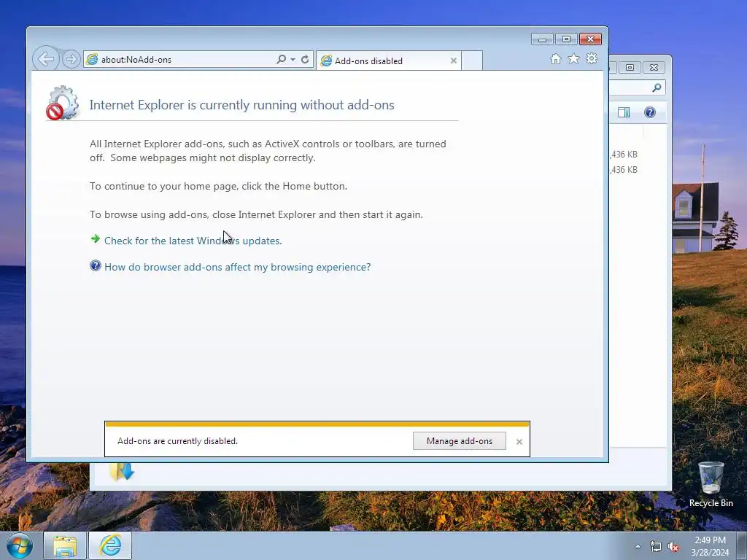Maximize the Internet Explorer window
Screen dimensions: 747x560
coord(566,39)
